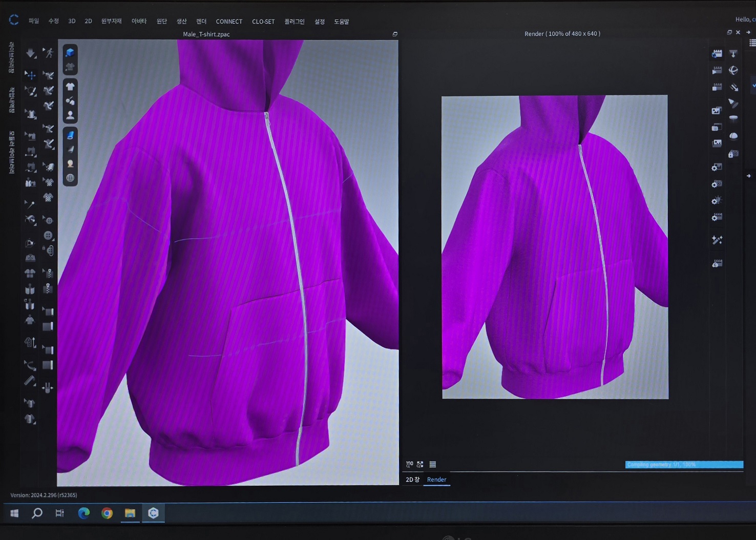Click the dome light icon in render toolbar

(733, 136)
